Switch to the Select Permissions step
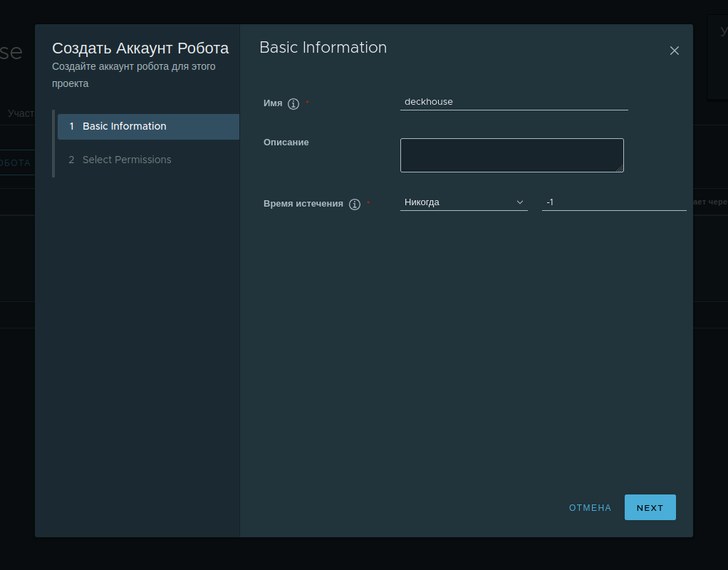 (126, 160)
